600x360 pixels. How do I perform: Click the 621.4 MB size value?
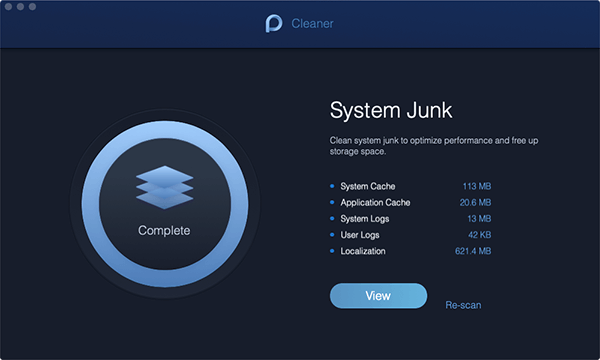coord(473,251)
